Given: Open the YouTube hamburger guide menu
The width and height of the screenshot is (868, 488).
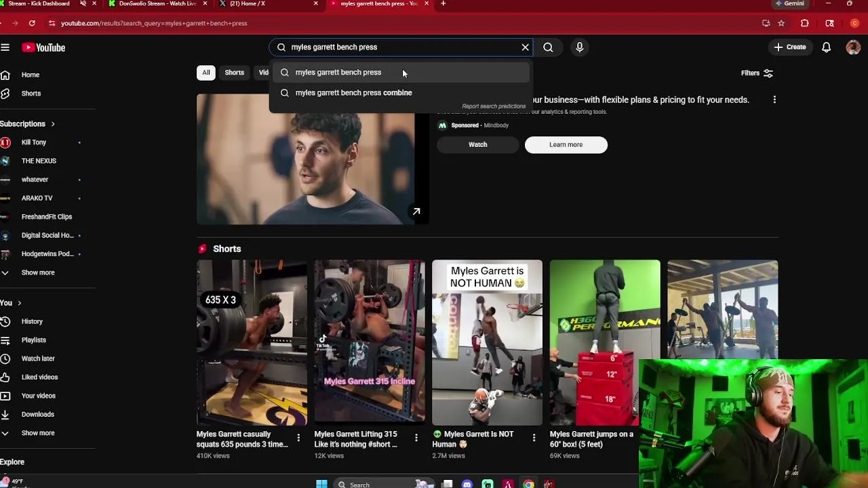Looking at the screenshot, I should coord(5,47).
